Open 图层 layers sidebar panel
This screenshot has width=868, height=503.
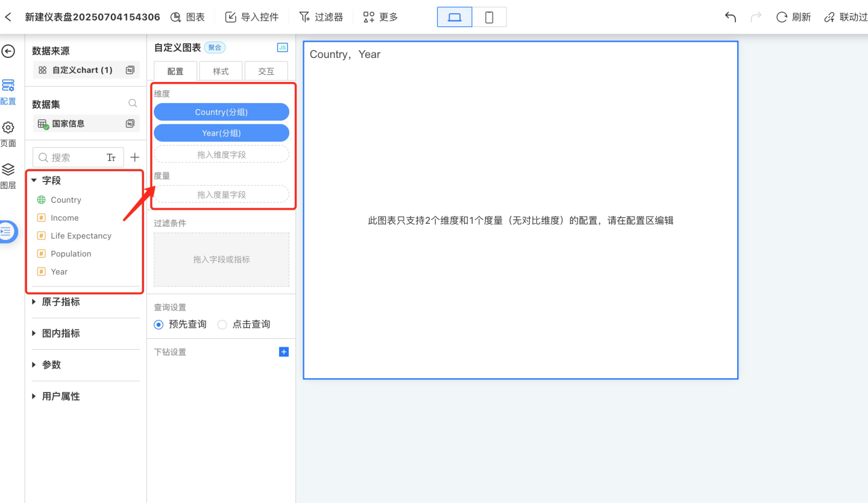pos(8,175)
